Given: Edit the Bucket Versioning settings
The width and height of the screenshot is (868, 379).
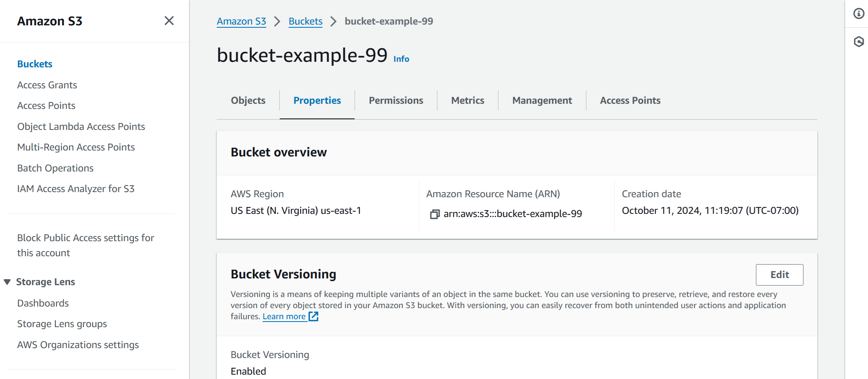Looking at the screenshot, I should click(x=779, y=274).
